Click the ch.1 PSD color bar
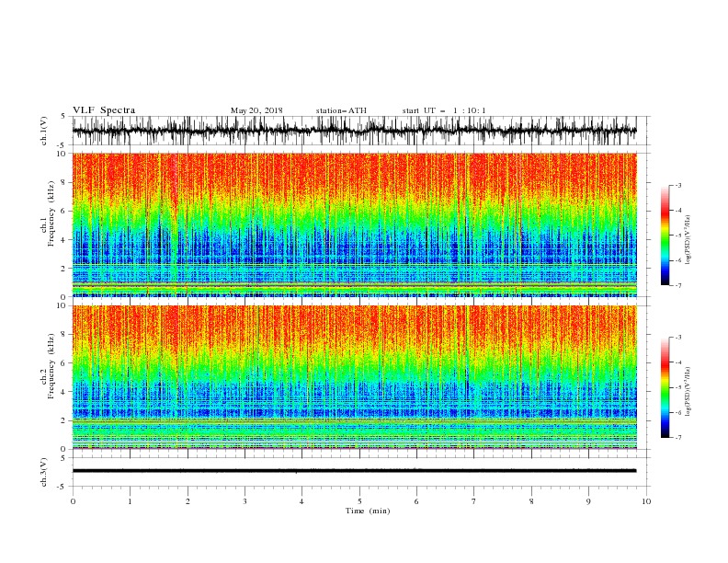 pos(665,236)
